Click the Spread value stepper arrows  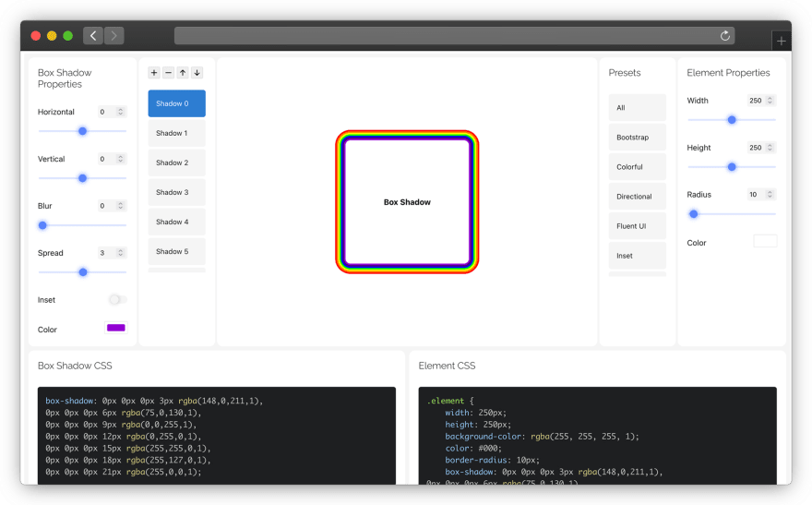coord(120,253)
